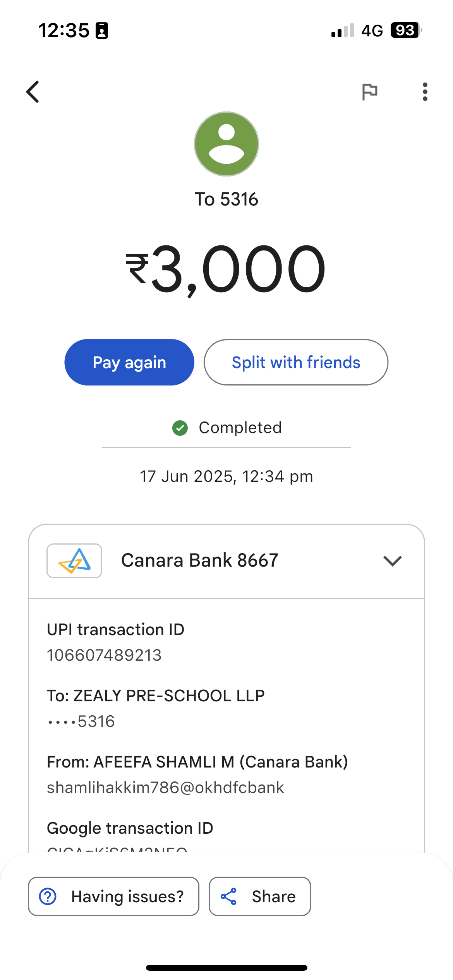Open the three-dot overflow menu
453x980 pixels.
[425, 92]
